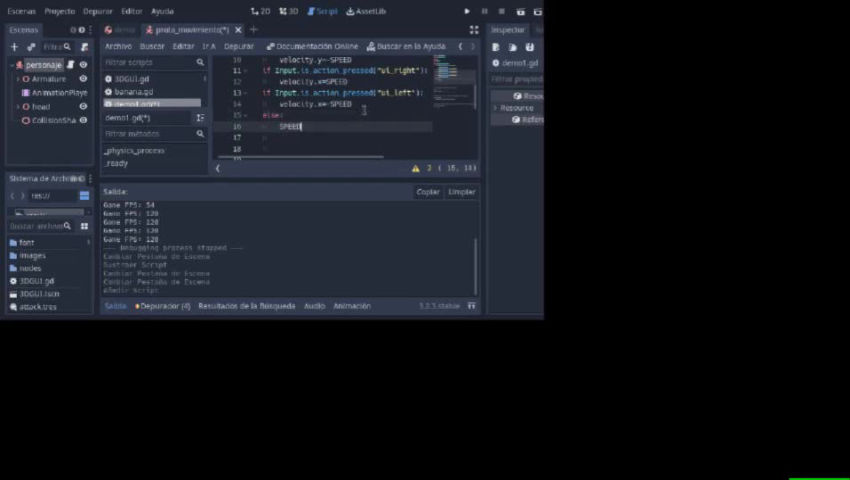Go to previous script history arrow
This screenshot has width=850, height=480.
pos(460,47)
